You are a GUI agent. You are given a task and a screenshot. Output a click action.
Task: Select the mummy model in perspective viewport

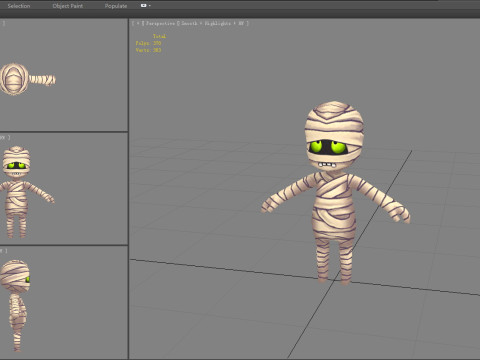coord(335,193)
